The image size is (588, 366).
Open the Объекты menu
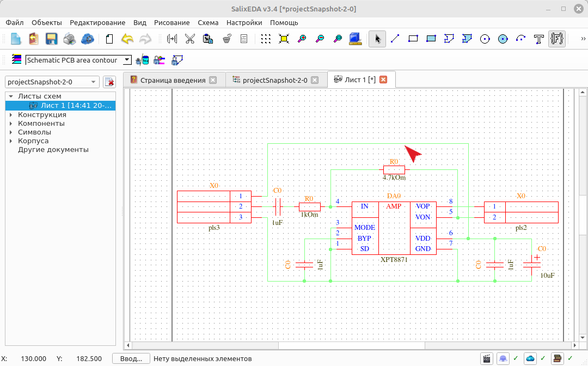coord(46,22)
